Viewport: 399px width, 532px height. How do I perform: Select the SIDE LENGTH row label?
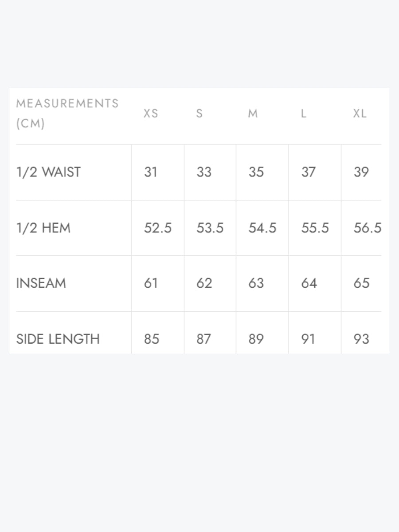pos(58,339)
